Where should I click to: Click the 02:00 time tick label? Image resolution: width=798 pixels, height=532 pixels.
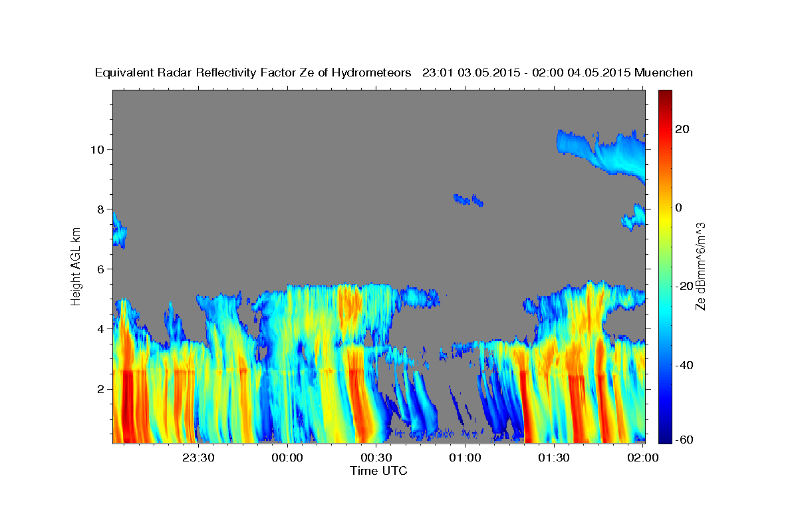[x=642, y=458]
